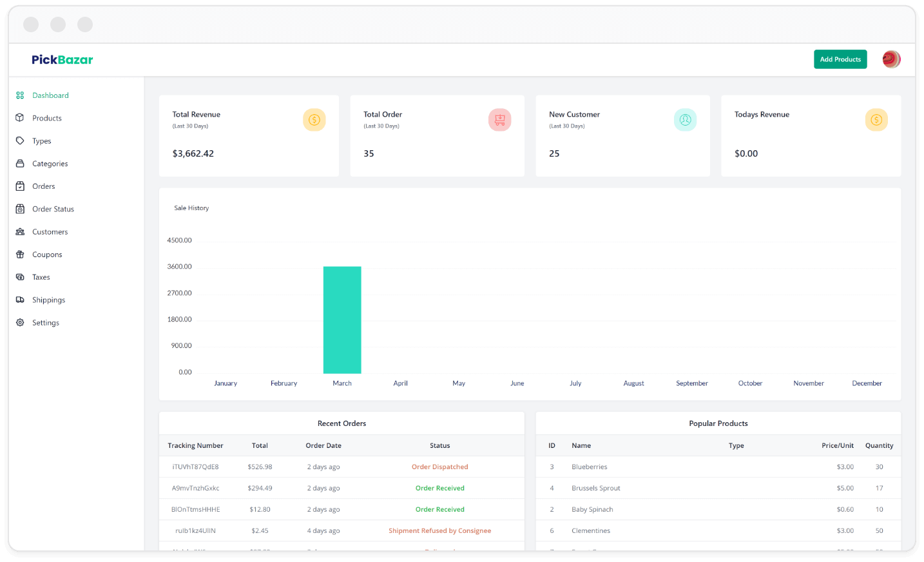Click the Coupons gift icon

[20, 255]
